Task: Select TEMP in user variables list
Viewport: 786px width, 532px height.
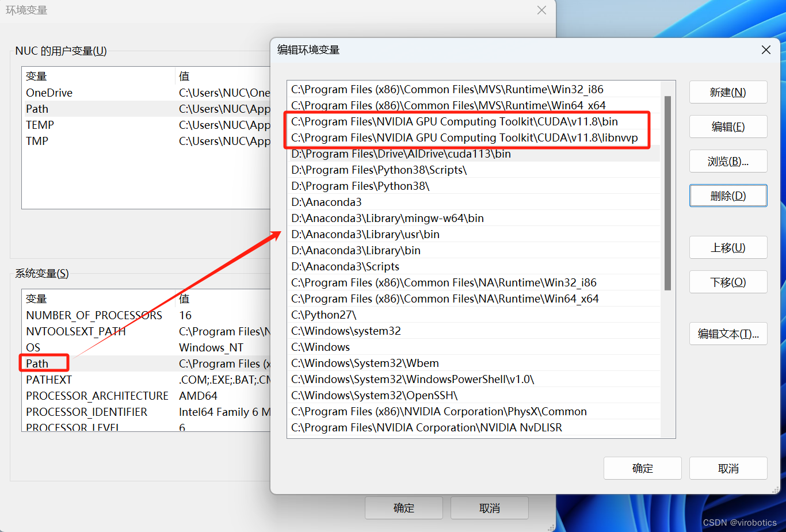Action: click(x=146, y=125)
